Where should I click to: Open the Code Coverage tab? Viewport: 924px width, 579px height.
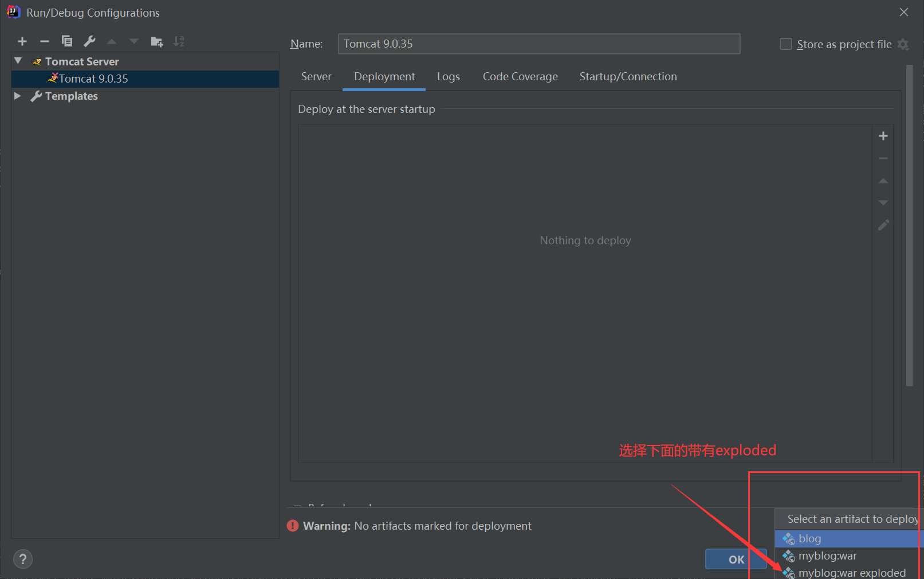pyautogui.click(x=520, y=77)
